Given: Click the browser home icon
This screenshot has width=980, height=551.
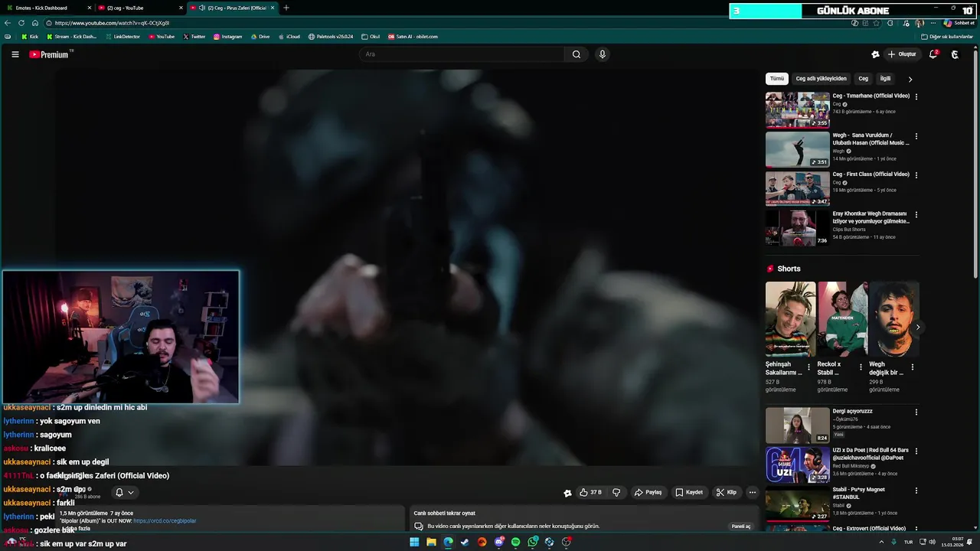Looking at the screenshot, I should click(x=35, y=23).
